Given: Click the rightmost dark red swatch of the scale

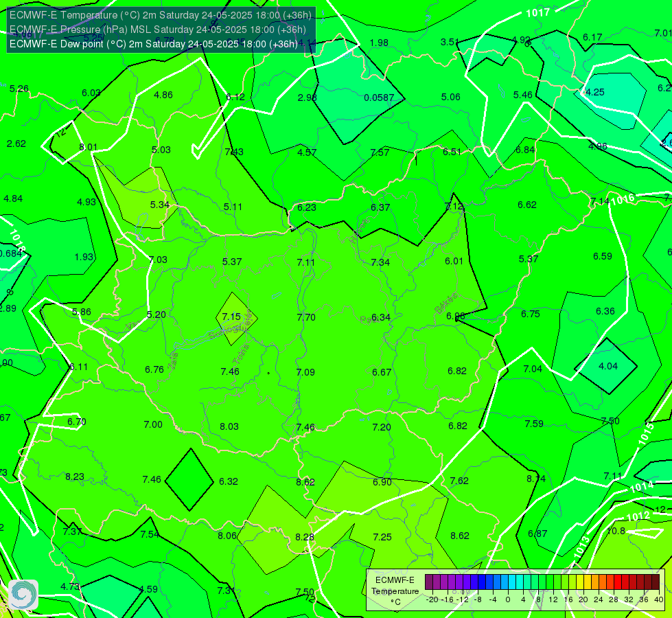Looking at the screenshot, I should coord(656,582).
